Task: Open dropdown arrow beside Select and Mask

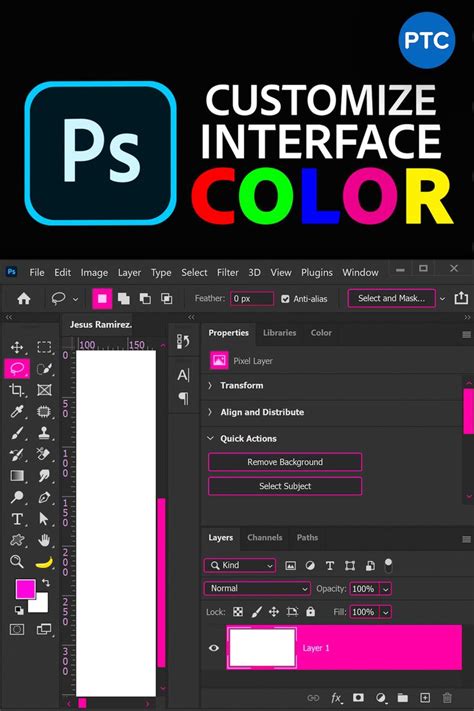Action: [x=442, y=299]
